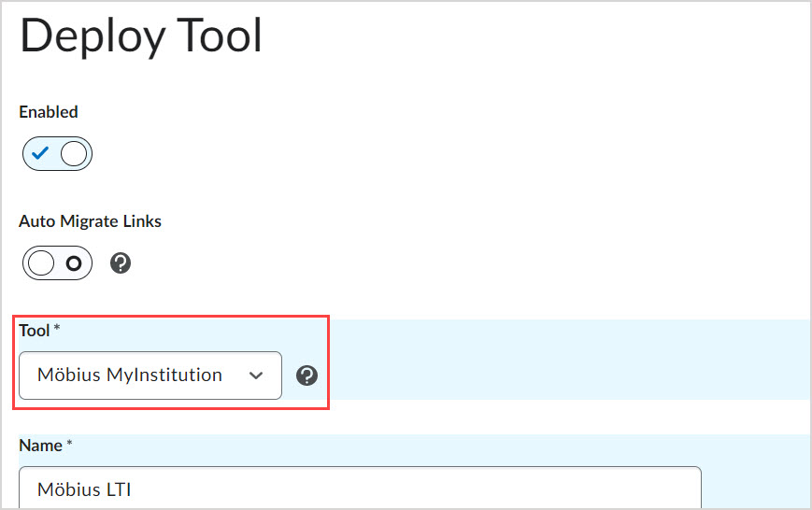Toggle the Enabled switch off

click(x=57, y=154)
